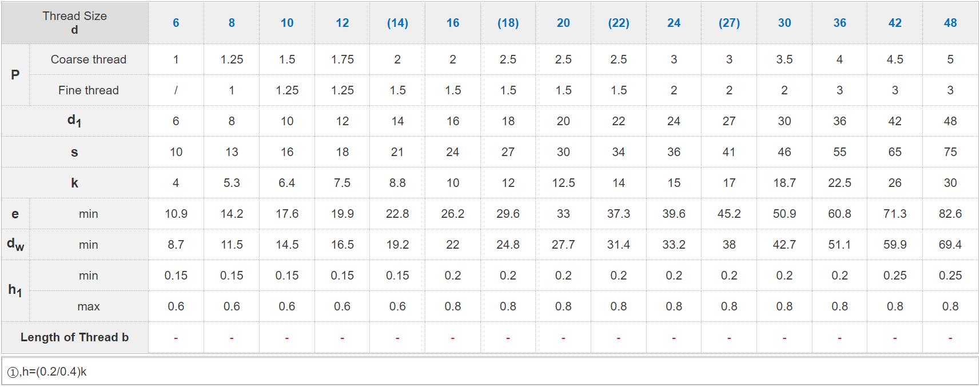Select thread size 24 header link
The height and width of the screenshot is (387, 980).
[x=674, y=23]
